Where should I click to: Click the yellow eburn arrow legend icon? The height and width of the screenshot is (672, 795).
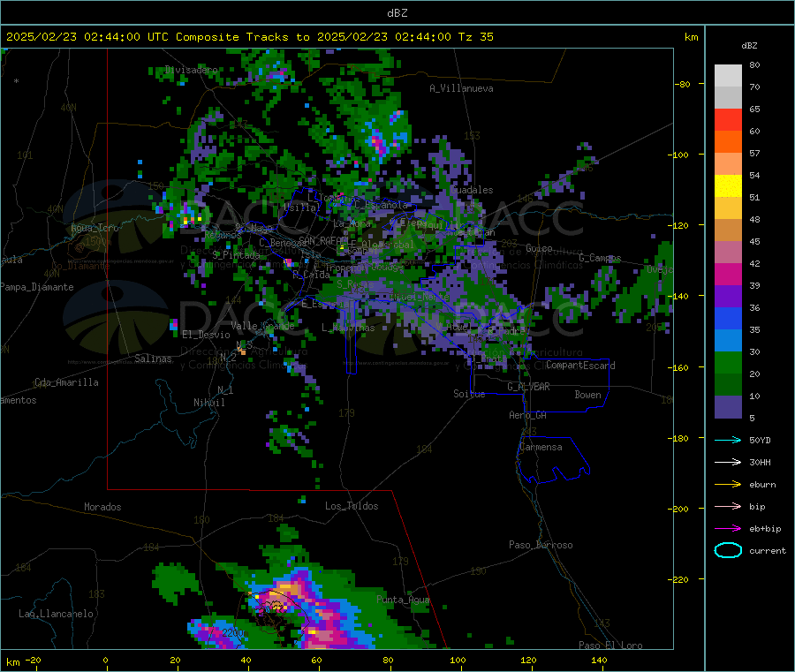coord(728,484)
